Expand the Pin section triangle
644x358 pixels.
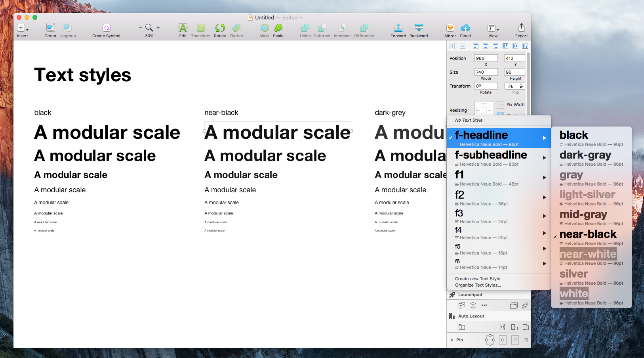click(x=452, y=340)
